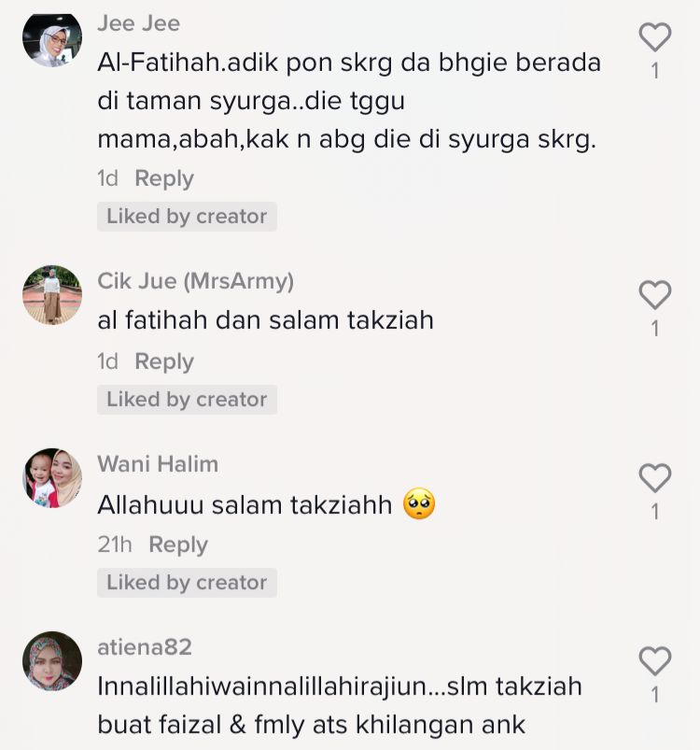Viewport: 700px width, 750px height.
Task: Like Jee Jee's comment with heart icon
Action: point(655,36)
